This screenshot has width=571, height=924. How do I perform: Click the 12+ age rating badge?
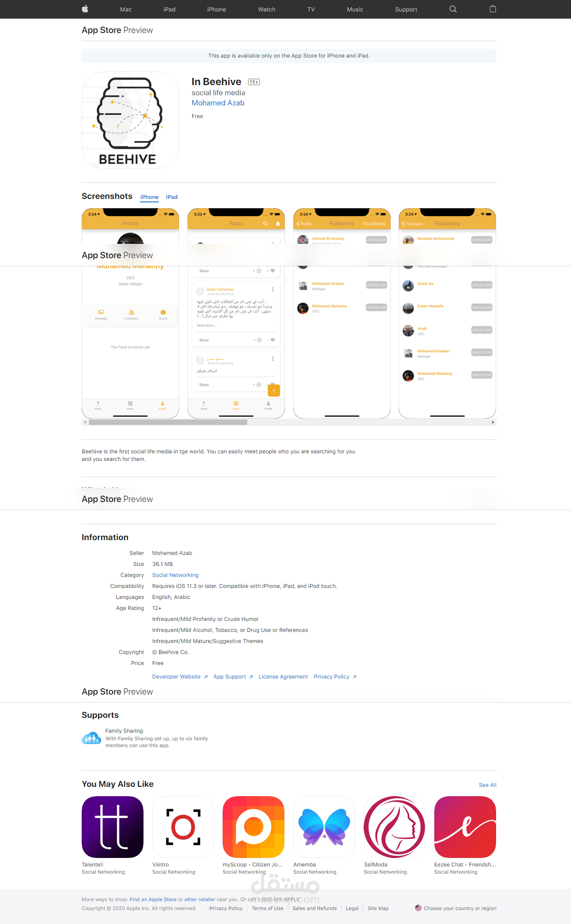(x=254, y=82)
